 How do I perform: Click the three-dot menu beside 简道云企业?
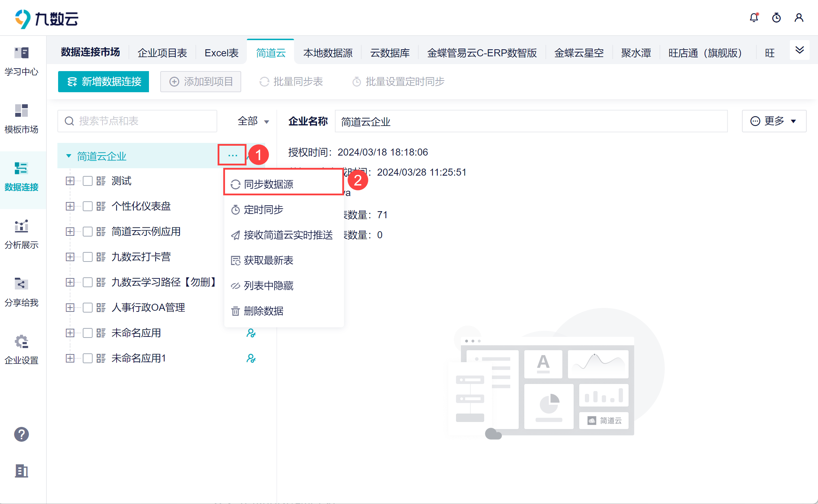(232, 155)
